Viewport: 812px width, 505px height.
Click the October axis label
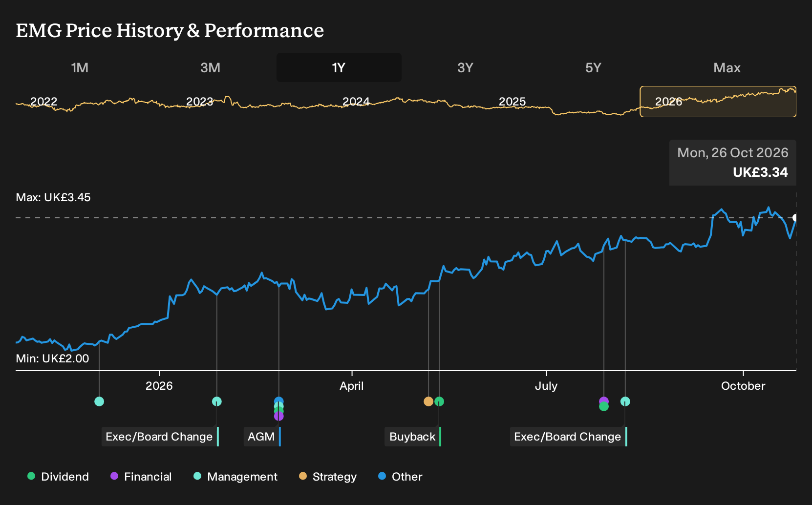tap(743, 386)
